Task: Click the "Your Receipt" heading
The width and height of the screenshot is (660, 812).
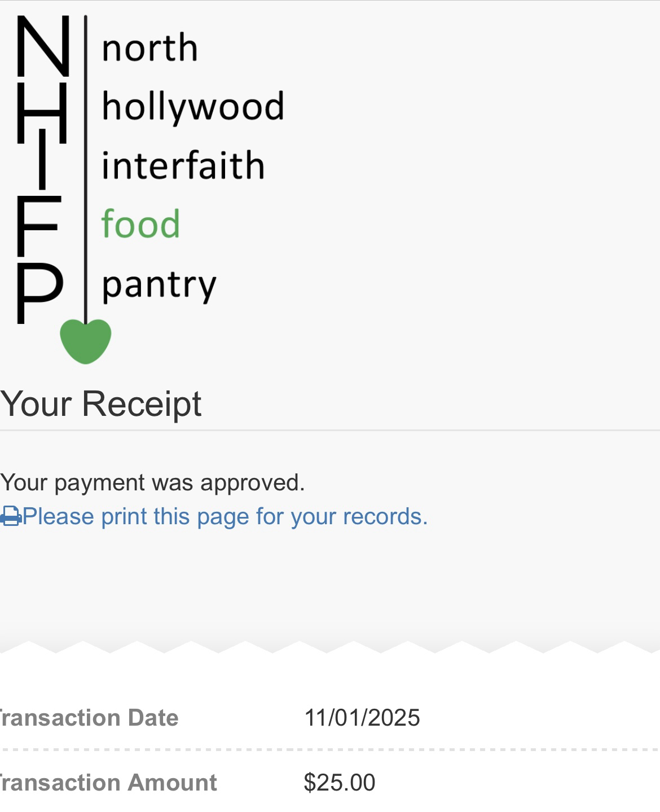Action: pos(101,403)
